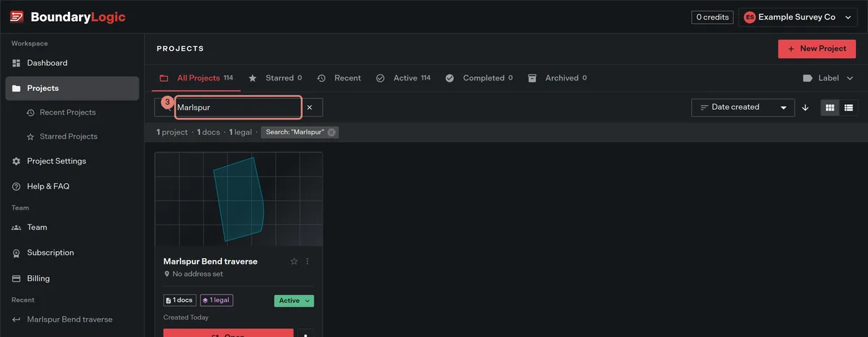Screen dimensions: 868x337
Task: Switch to grid view
Action: [x=830, y=108]
